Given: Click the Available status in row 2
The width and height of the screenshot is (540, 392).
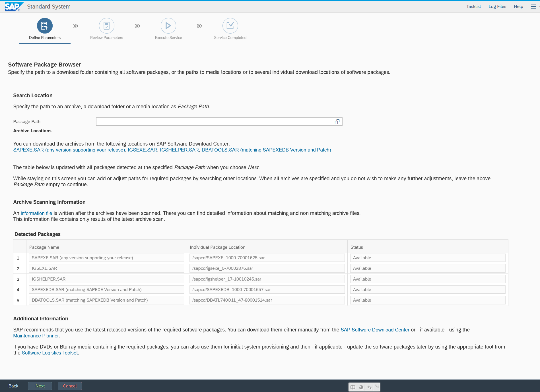Looking at the screenshot, I should (428, 268).
